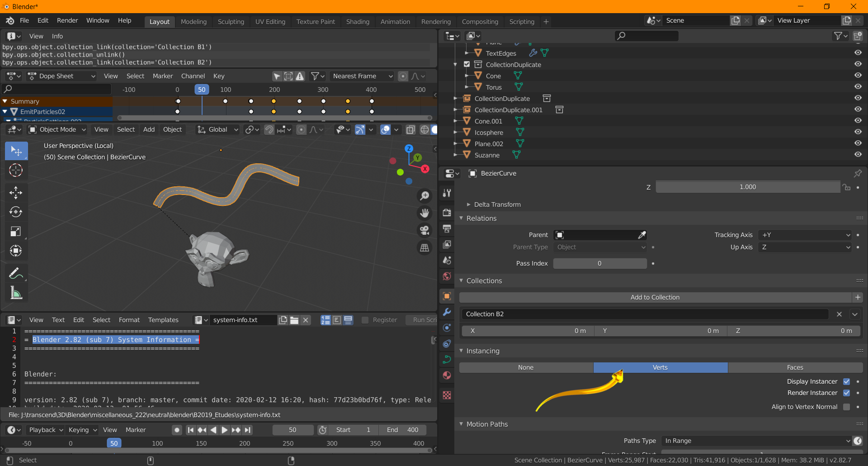Screen dimensions: 868x466
Task: Enable Align to Vertex Normal checkbox
Action: 846,407
